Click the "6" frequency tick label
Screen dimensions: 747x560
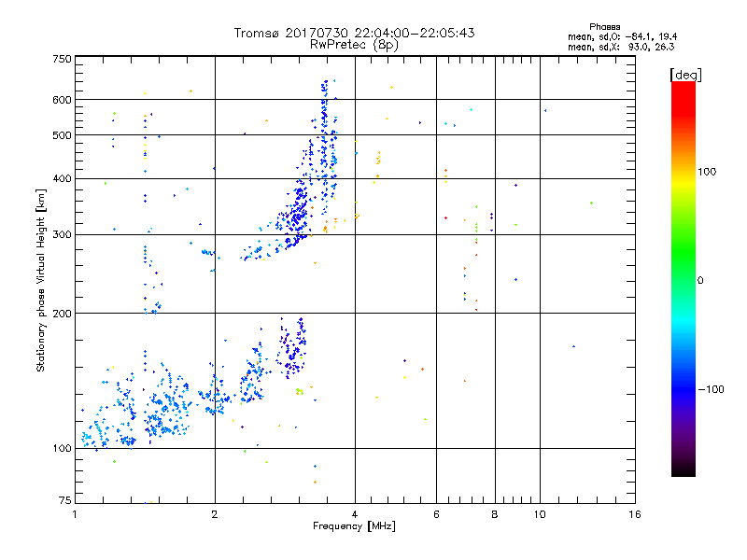tap(436, 514)
